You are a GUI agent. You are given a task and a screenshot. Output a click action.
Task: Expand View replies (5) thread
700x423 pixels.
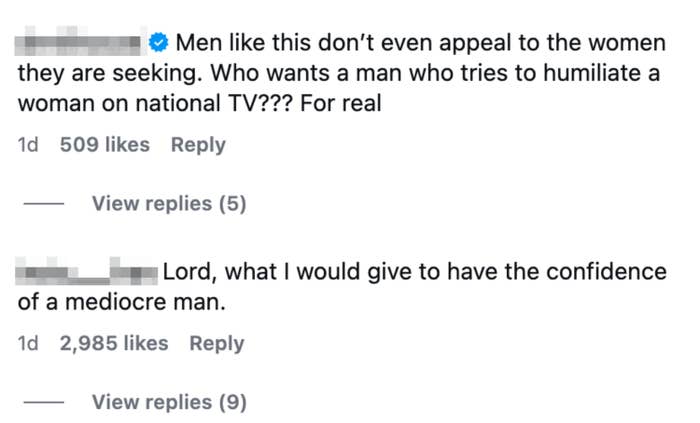(168, 204)
